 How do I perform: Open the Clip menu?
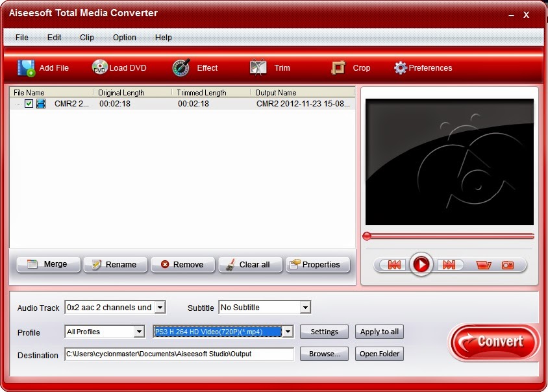coord(86,38)
